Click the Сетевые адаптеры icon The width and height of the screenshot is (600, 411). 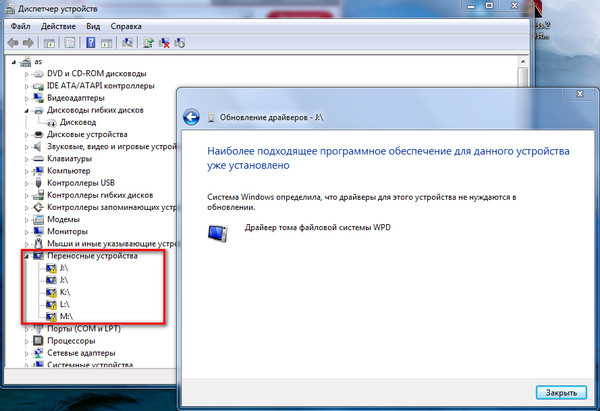(x=38, y=353)
